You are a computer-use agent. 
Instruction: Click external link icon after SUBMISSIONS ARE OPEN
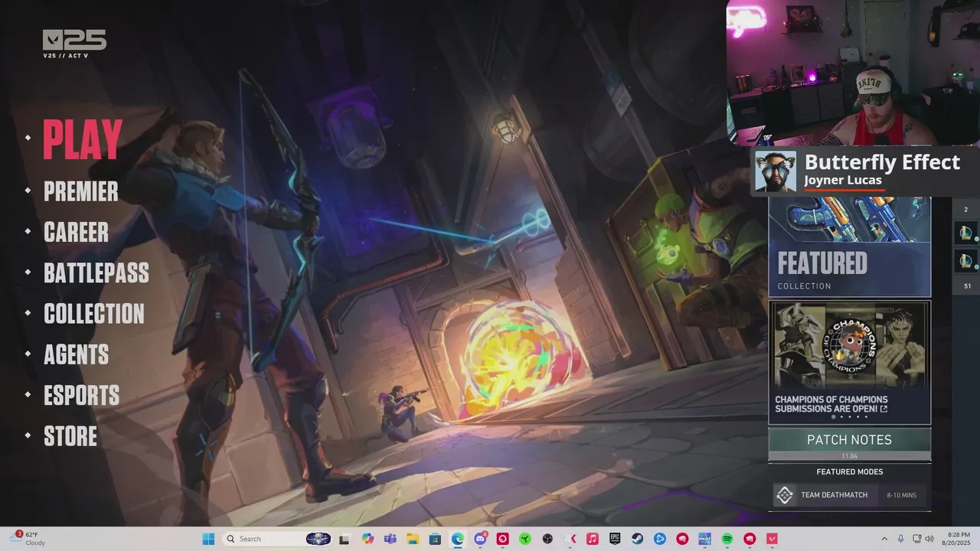(x=884, y=409)
